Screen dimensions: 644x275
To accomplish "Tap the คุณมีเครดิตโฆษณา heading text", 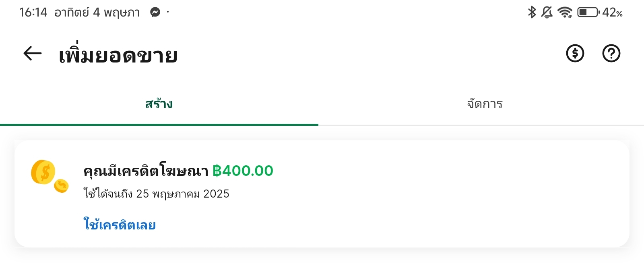I will (146, 171).
